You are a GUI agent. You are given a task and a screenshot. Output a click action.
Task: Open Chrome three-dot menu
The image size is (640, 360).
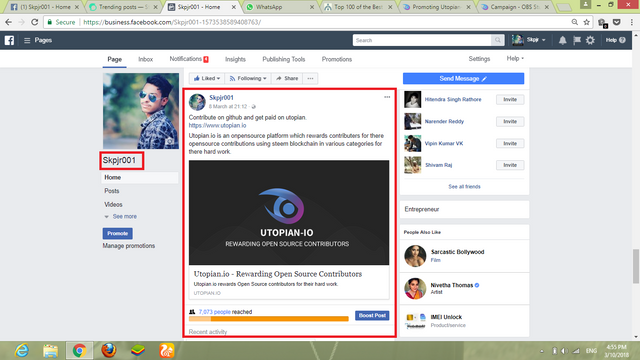632,22
